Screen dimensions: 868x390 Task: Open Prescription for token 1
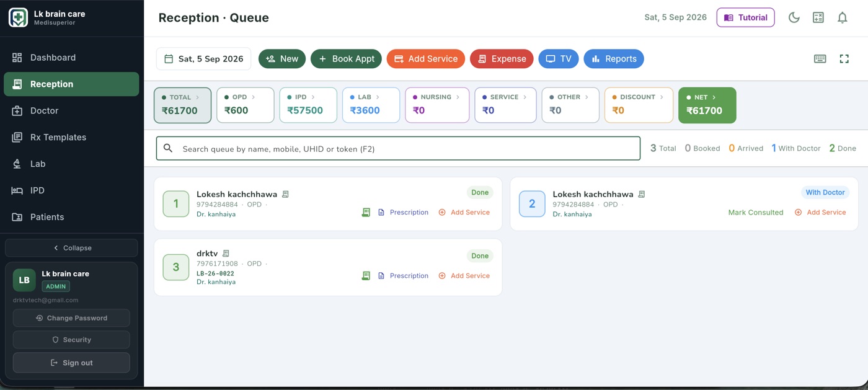(403, 213)
